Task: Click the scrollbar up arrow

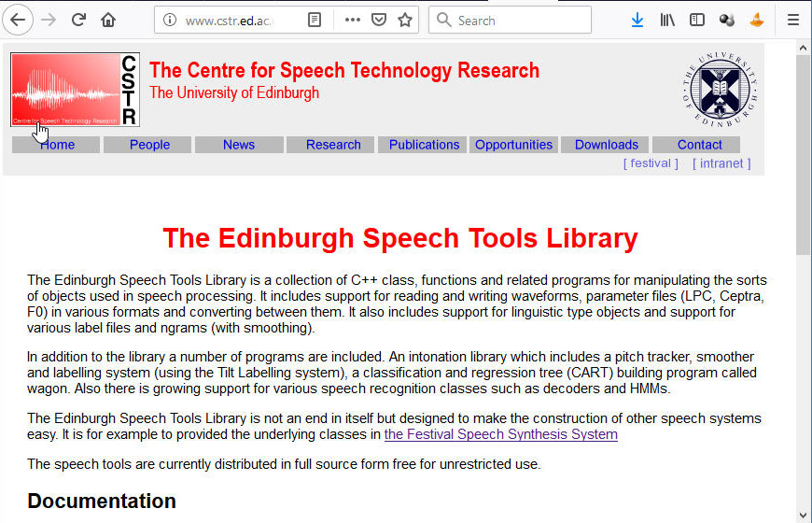Action: tap(804, 49)
